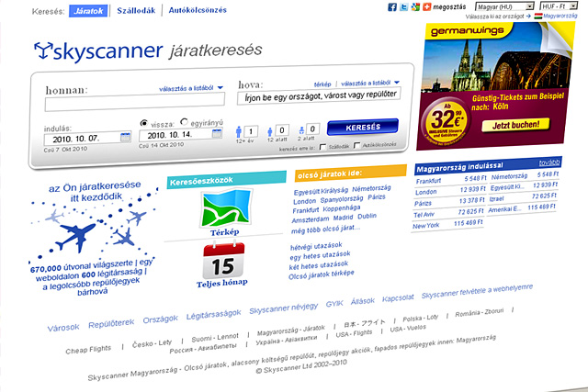Click the Izrael country price row
588x392 pixels.
(x=523, y=197)
